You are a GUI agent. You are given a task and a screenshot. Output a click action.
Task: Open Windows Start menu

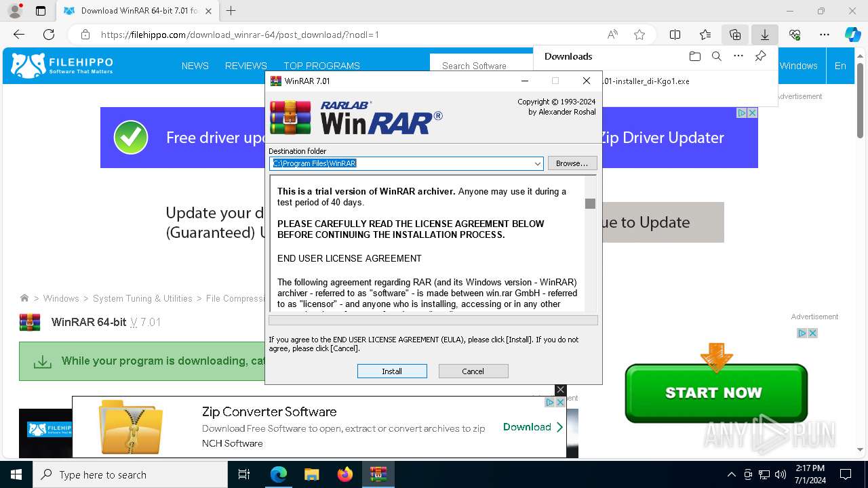click(16, 474)
